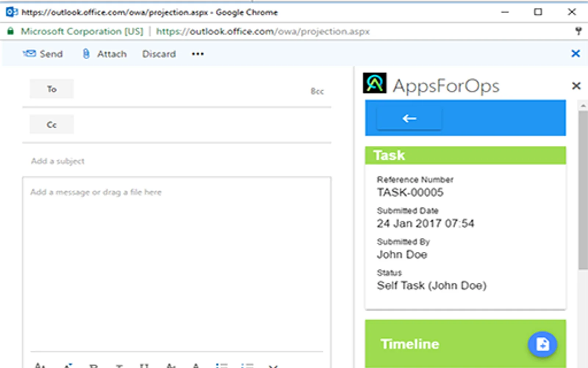Select the submitted date 24 Jan 2017
This screenshot has height=368, width=588.
(x=426, y=223)
